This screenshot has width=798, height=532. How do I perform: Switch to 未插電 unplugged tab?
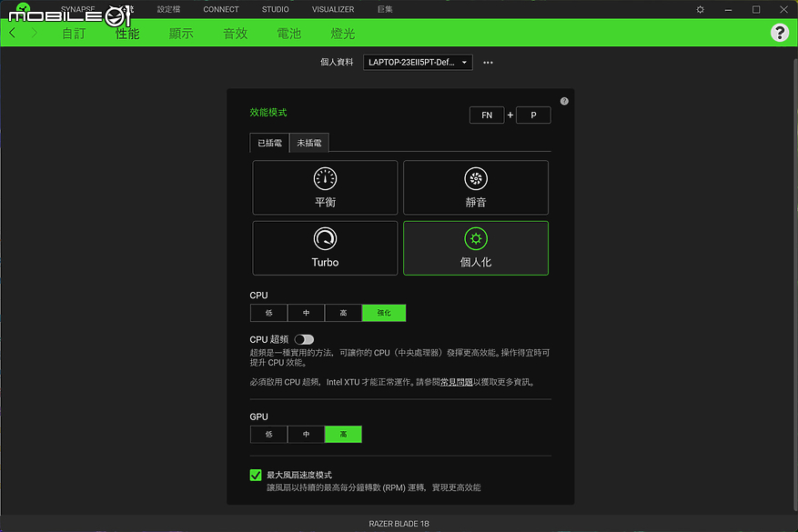[x=309, y=143]
